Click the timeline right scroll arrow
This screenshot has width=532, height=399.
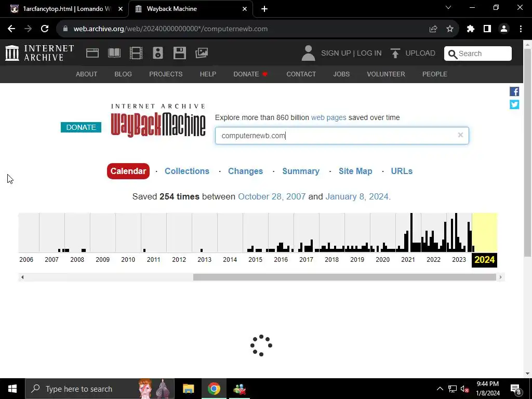pyautogui.click(x=500, y=277)
